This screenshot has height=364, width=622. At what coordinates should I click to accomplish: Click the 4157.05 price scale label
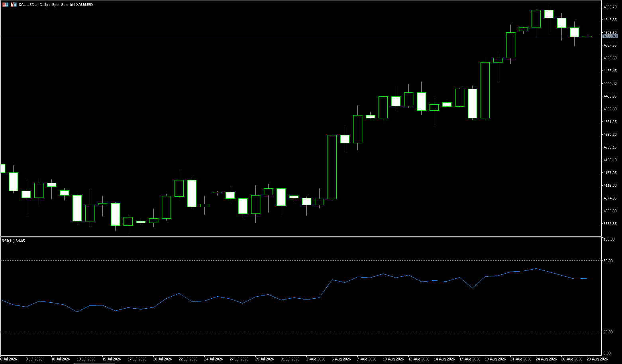click(610, 173)
